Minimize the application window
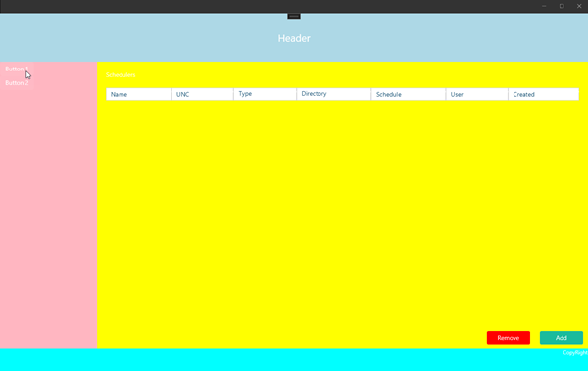The width and height of the screenshot is (588, 371). tap(544, 6)
